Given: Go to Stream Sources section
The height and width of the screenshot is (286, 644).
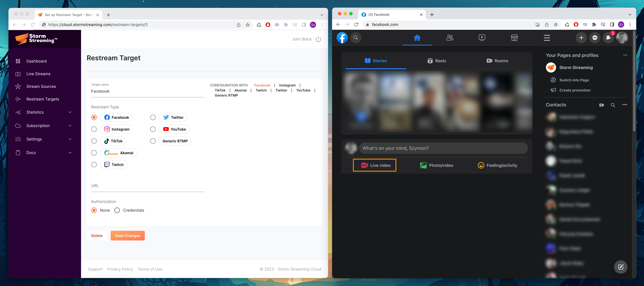Looking at the screenshot, I should tap(41, 87).
